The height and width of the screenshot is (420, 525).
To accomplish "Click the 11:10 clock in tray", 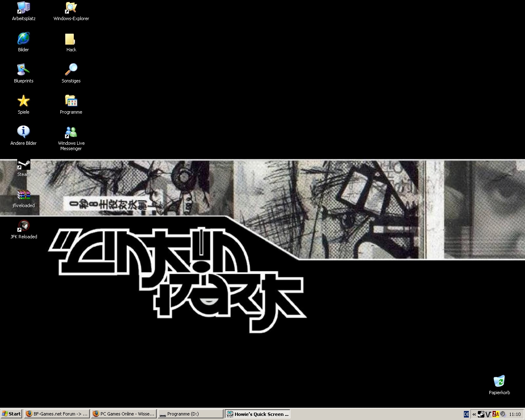I will coord(515,414).
